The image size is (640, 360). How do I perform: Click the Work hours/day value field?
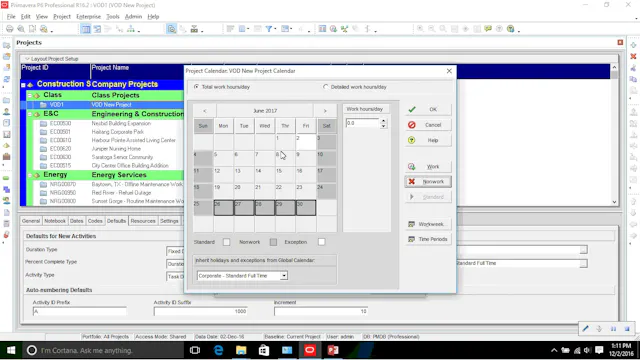point(362,123)
